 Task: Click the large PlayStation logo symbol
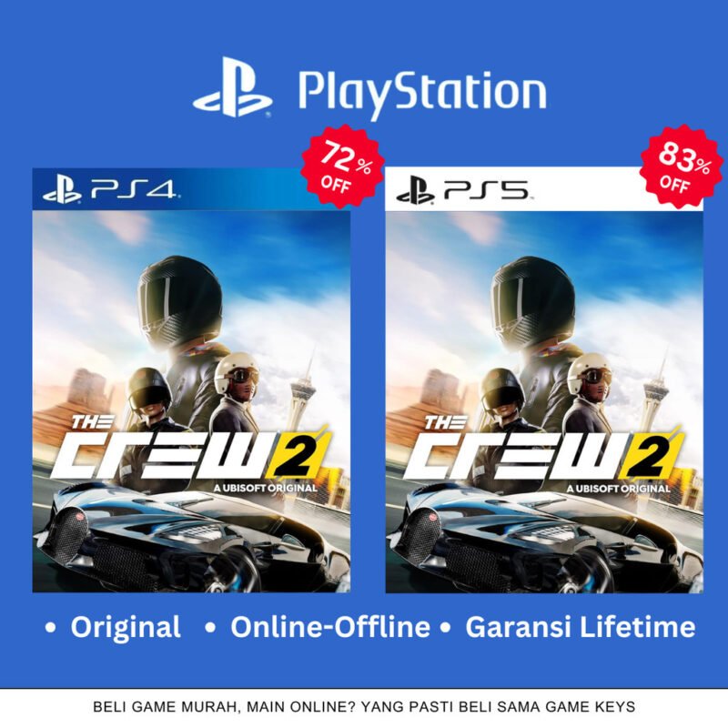(233, 86)
